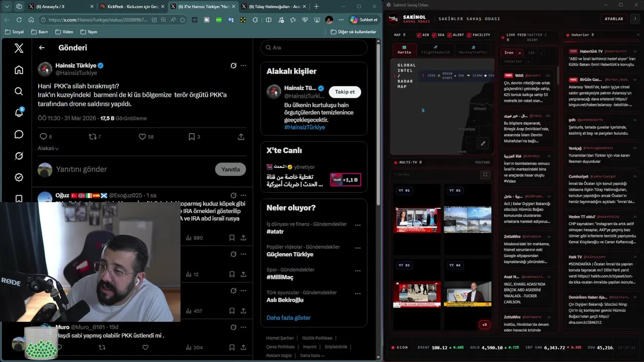
Task: Click the help question mark in Sakinol
Action: coord(634,19)
